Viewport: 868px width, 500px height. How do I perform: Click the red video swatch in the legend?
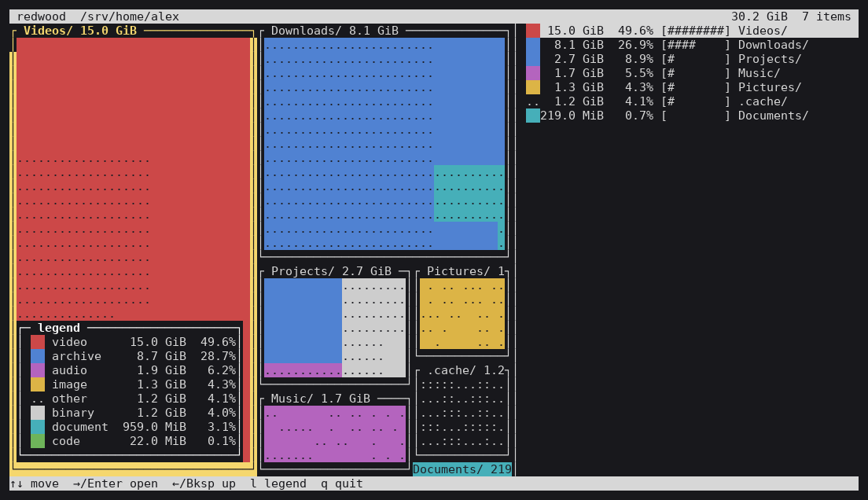[38, 342]
